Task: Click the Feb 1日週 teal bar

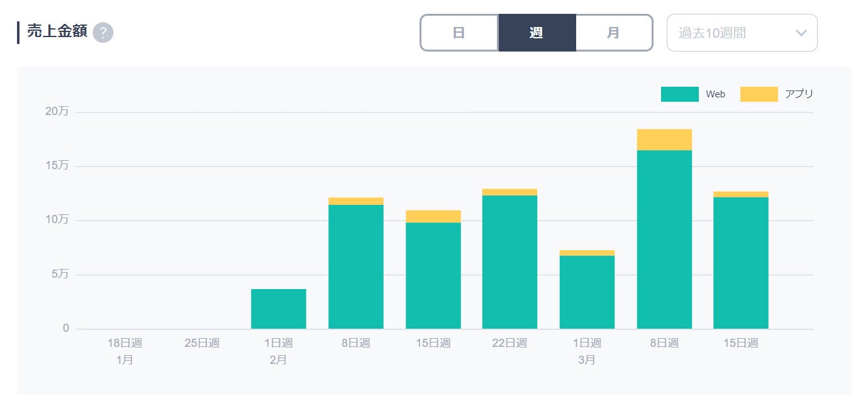Action: [x=278, y=309]
